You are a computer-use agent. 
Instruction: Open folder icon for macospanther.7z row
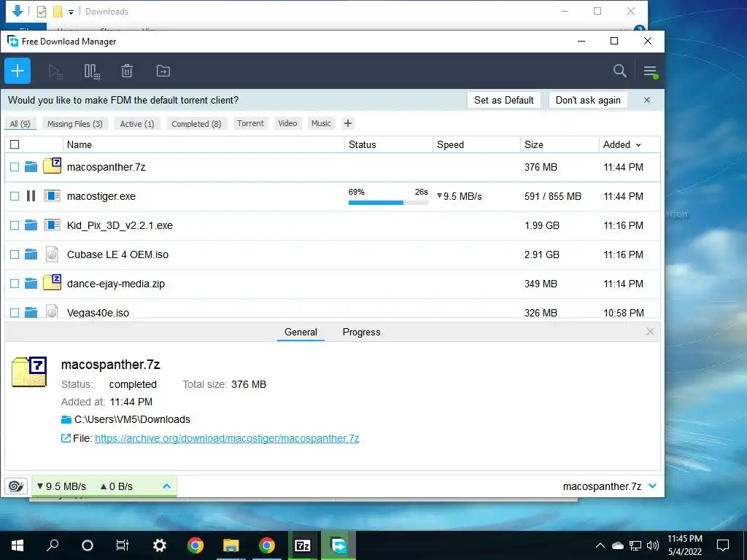coord(31,167)
